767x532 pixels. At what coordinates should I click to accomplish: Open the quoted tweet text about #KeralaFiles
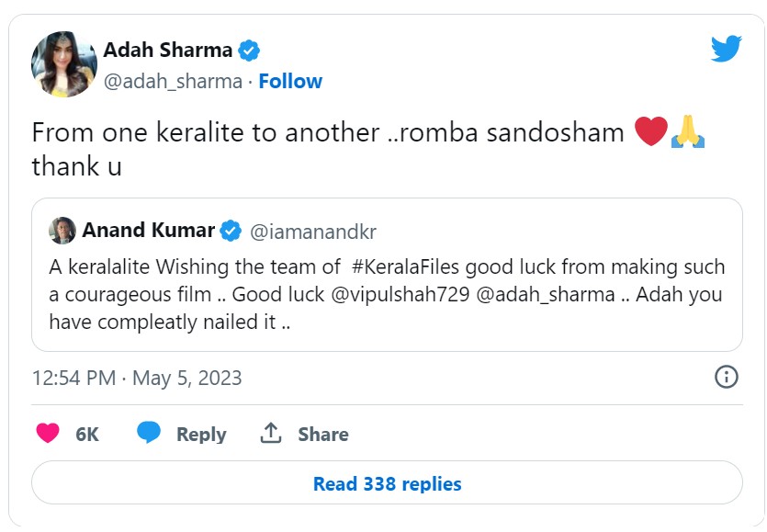(387, 295)
